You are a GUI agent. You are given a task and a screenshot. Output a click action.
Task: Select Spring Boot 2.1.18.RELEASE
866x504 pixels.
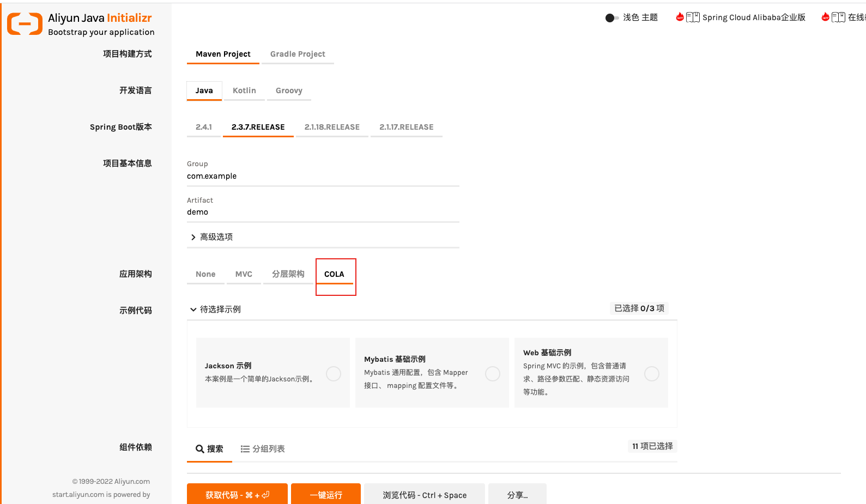point(332,127)
